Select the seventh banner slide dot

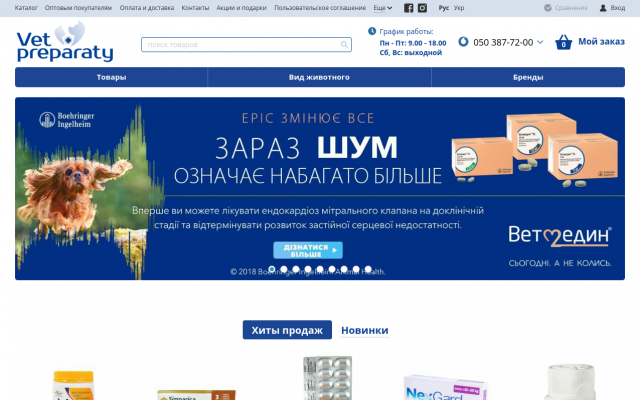tap(344, 269)
